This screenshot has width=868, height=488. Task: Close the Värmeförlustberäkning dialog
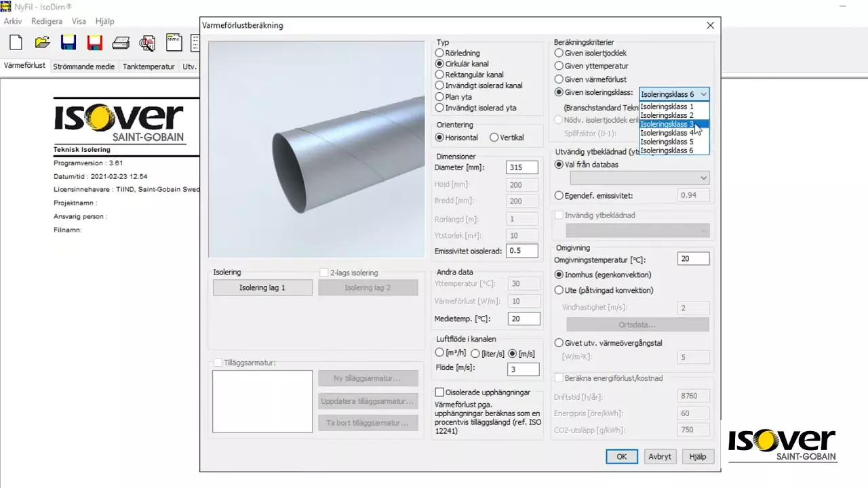click(x=710, y=26)
